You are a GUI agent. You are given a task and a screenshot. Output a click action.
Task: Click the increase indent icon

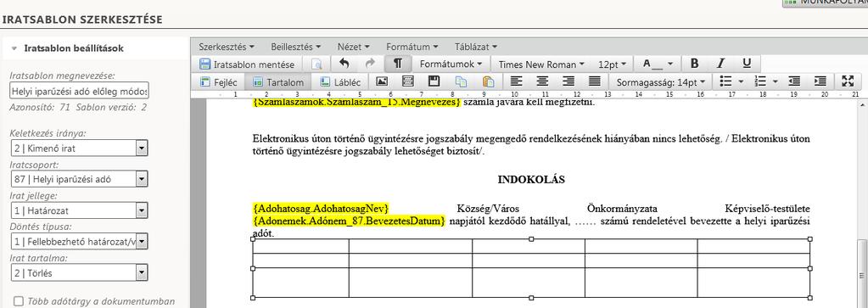[x=821, y=81]
